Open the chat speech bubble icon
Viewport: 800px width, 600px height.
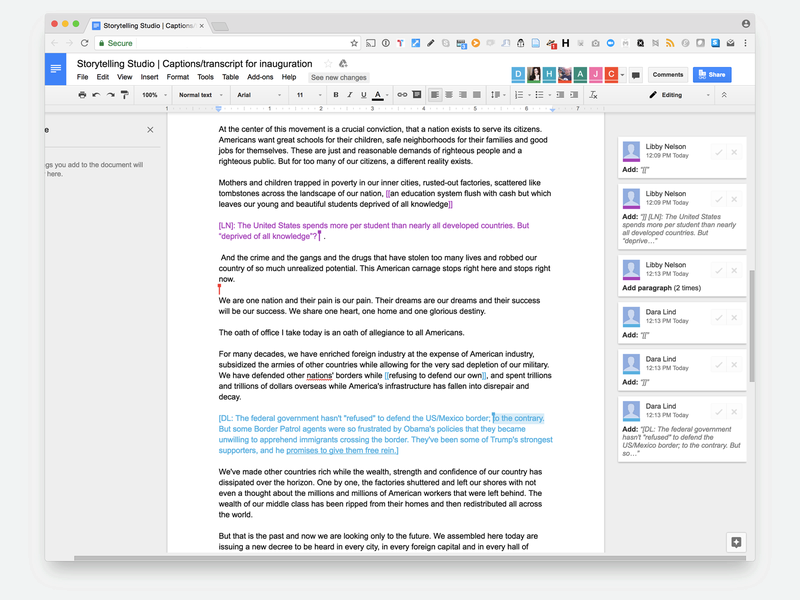click(x=636, y=75)
